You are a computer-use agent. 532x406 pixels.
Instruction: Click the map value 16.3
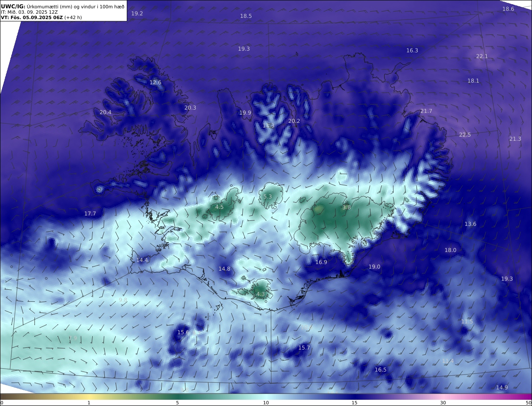(x=412, y=51)
